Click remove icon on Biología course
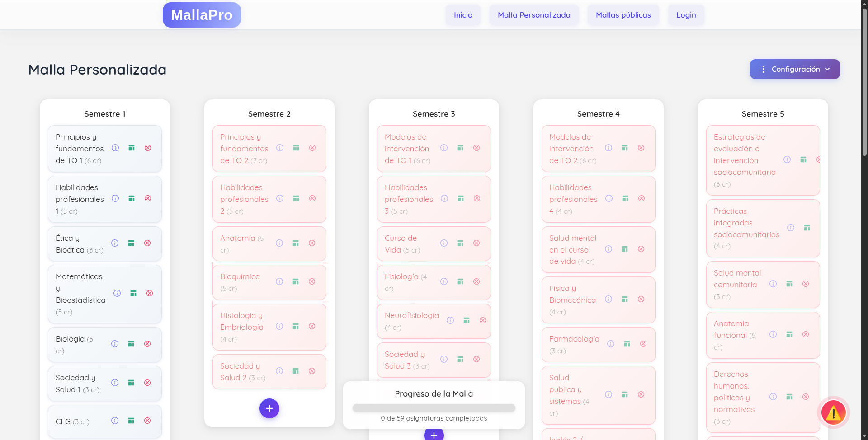 click(147, 344)
